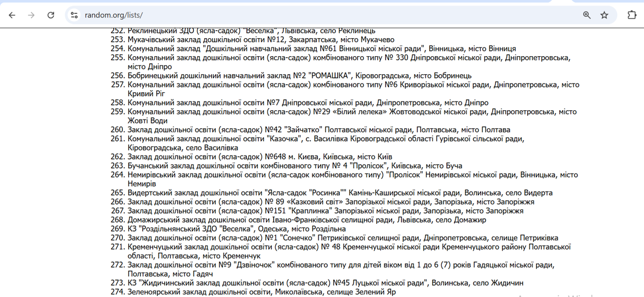This screenshot has height=297, width=644.
Task: Click item 267 №151 "Краплинка" entry
Action: coord(326,211)
